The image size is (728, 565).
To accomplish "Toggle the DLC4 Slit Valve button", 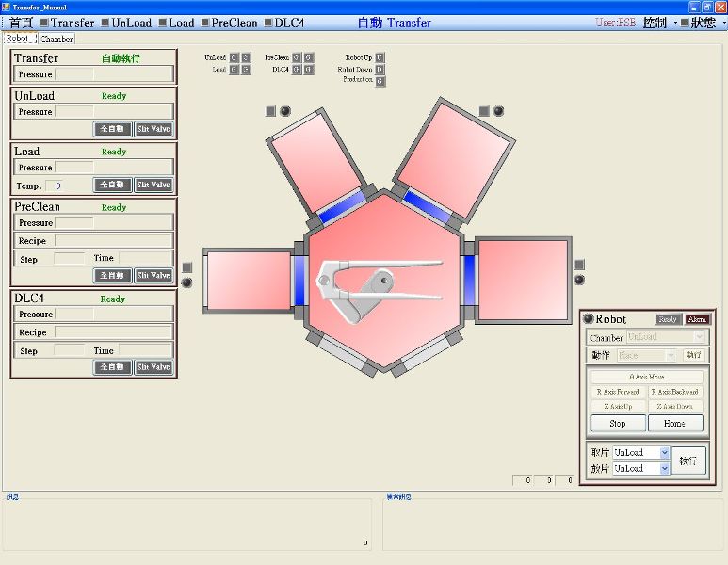I will [x=154, y=367].
